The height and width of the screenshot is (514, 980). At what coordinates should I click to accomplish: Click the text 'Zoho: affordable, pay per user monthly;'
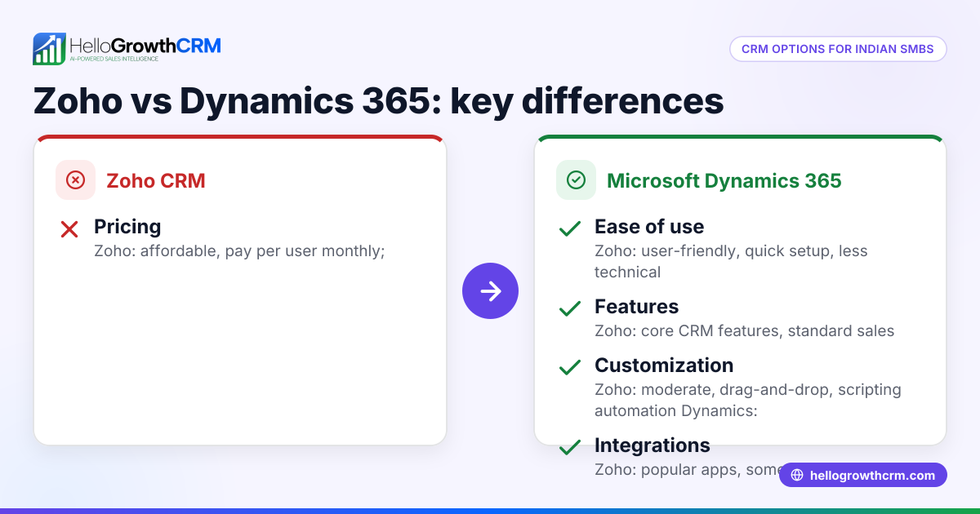pos(239,250)
